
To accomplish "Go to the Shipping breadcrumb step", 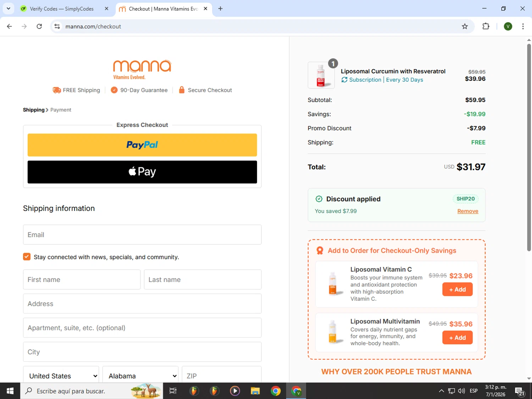I will pos(34,110).
